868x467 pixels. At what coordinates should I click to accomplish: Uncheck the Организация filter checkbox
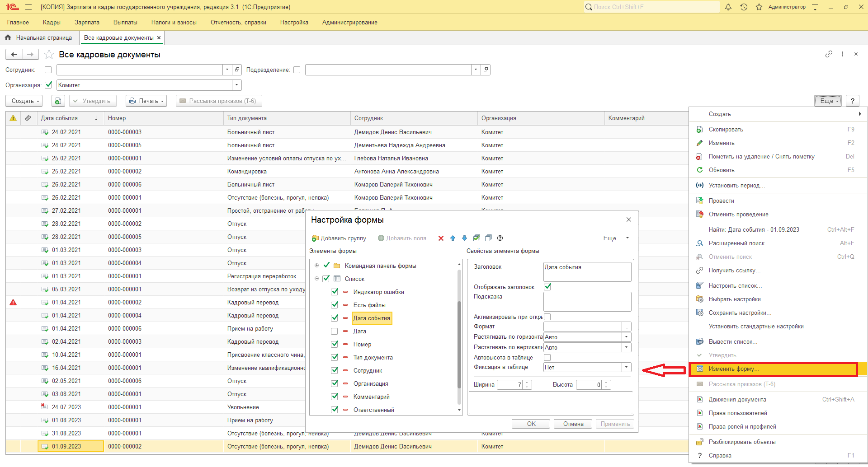click(48, 85)
